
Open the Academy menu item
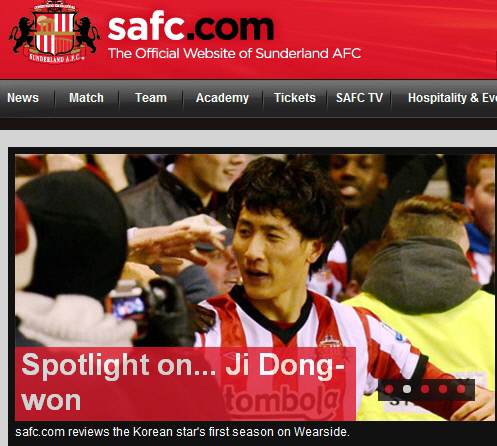(x=222, y=98)
